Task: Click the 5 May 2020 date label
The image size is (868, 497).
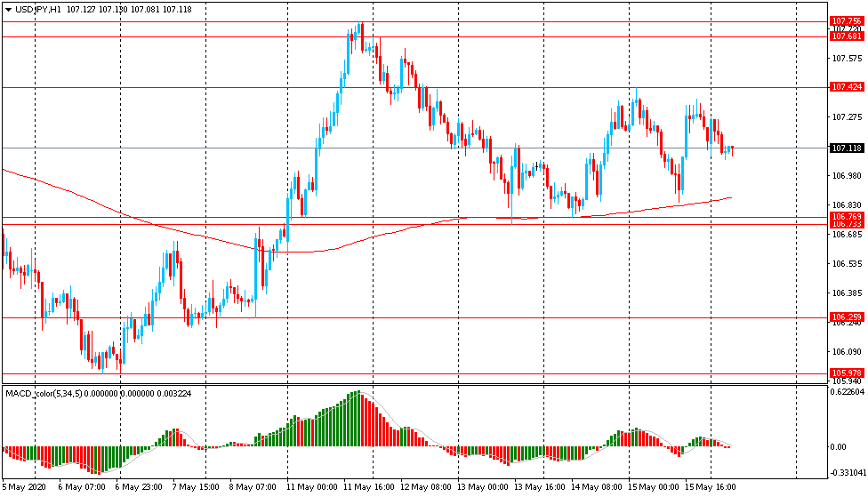Action: (x=24, y=486)
